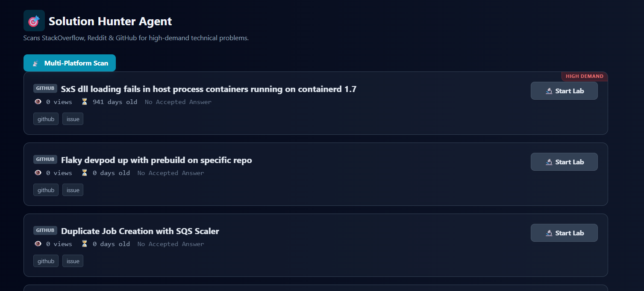The height and width of the screenshot is (291, 644).
Task: Click hourglass icon beside 941 days old
Action: coord(84,102)
